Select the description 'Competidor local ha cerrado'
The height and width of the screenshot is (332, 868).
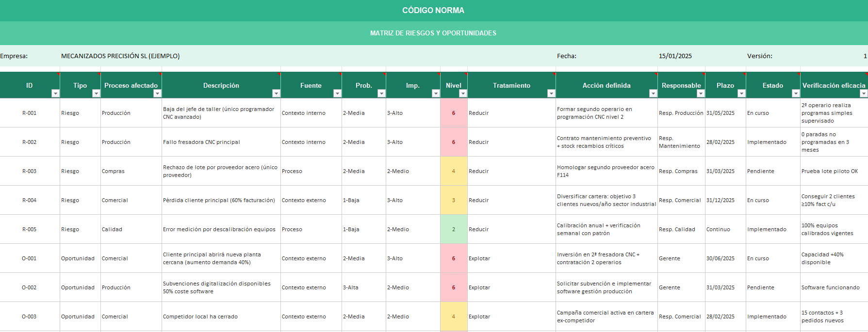(x=221, y=316)
